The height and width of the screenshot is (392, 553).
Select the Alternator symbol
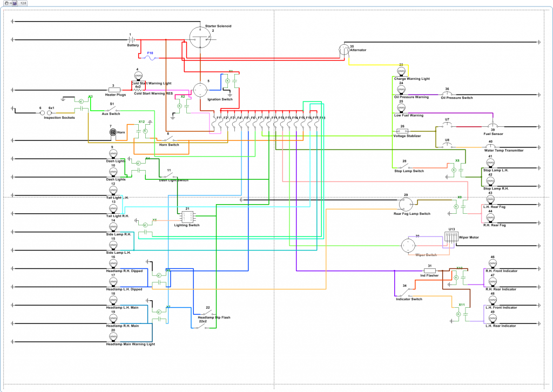click(x=345, y=50)
